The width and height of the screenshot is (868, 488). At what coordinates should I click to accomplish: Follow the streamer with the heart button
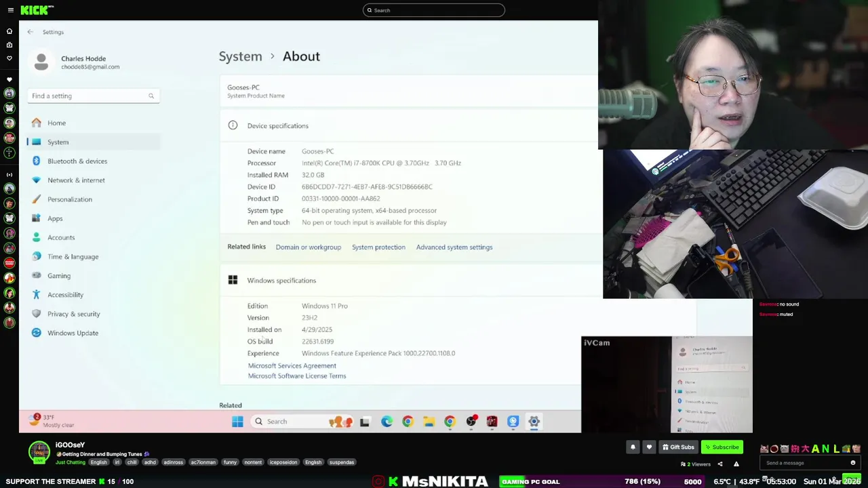tap(649, 447)
